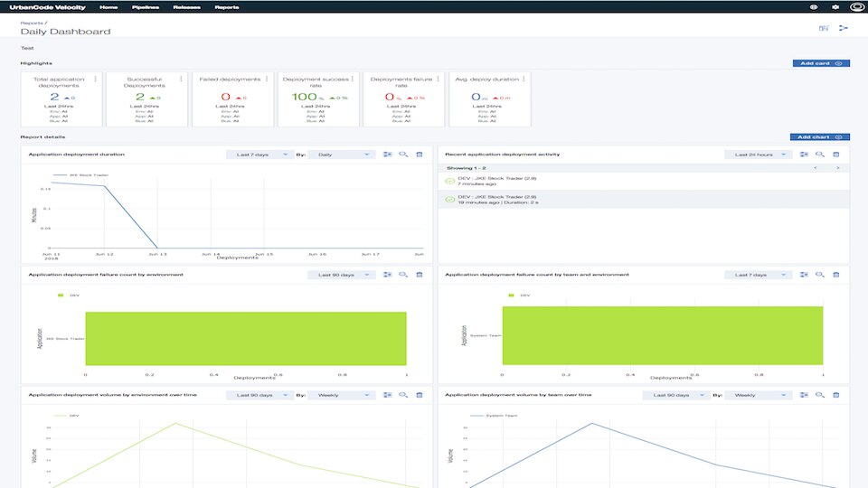
Task: Zoom the volume by team over time chart
Action: (x=820, y=395)
